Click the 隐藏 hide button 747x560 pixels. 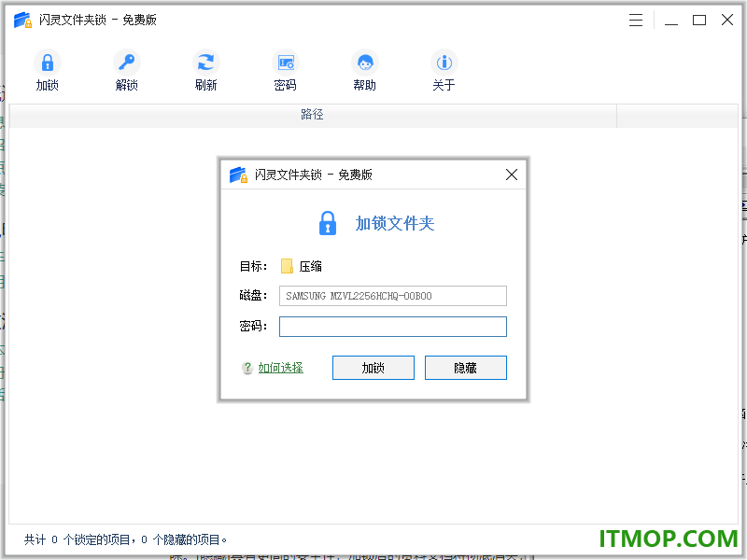coord(465,368)
